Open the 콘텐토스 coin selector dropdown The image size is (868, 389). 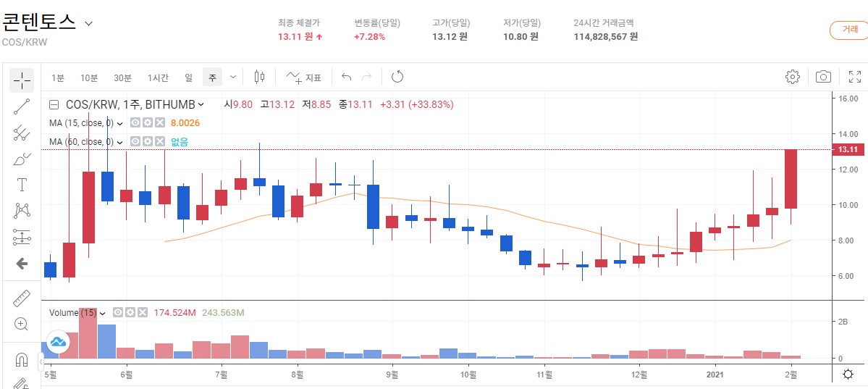[88, 23]
